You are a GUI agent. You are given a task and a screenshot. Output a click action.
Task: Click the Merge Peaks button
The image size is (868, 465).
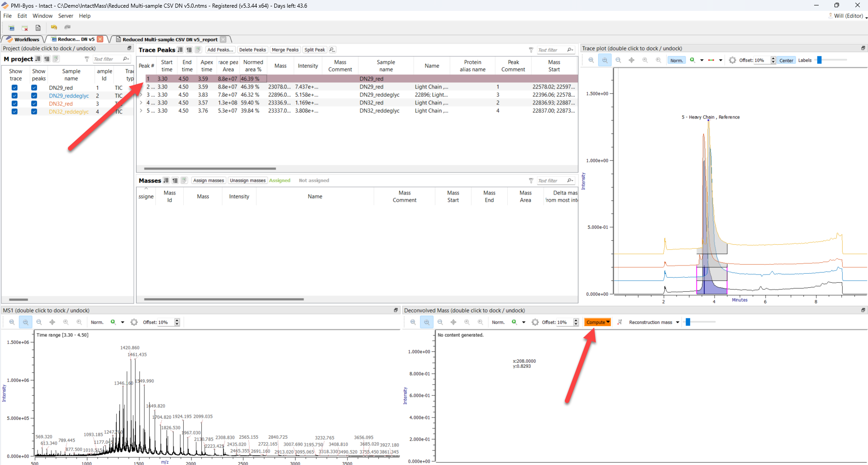coord(285,50)
